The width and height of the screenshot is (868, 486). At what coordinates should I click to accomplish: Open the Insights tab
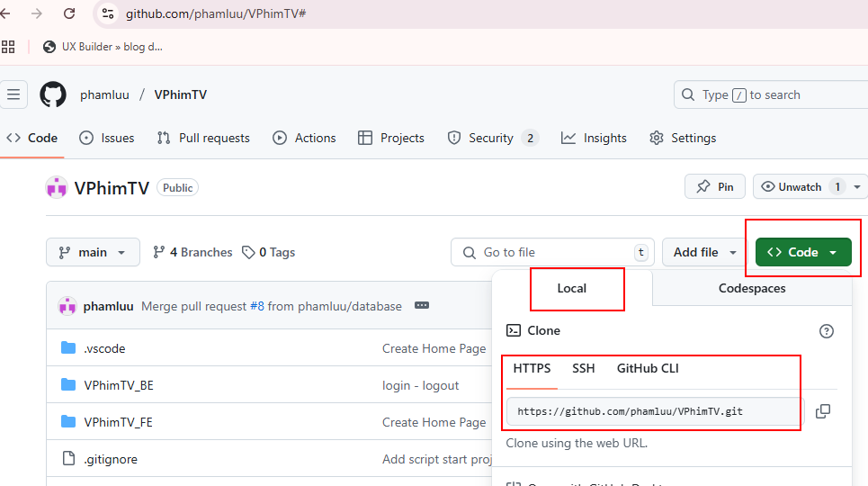point(594,138)
